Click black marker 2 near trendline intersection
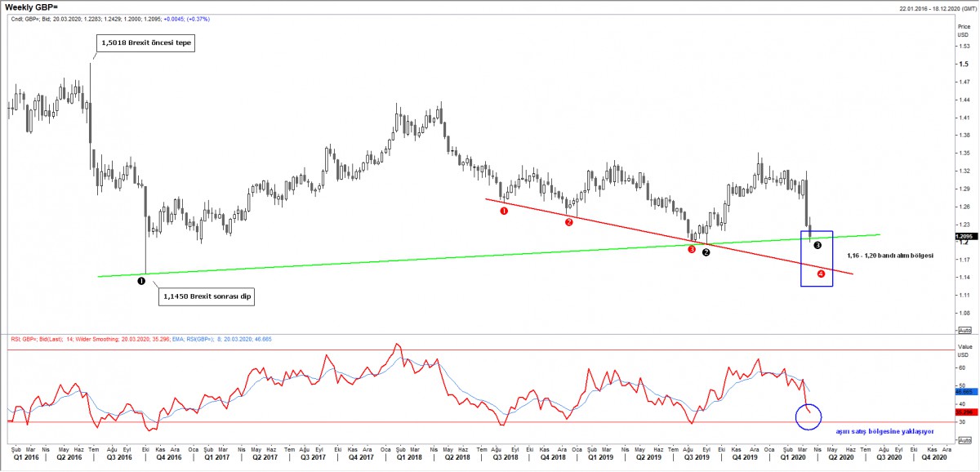This screenshot has height=472, width=980. [x=706, y=252]
